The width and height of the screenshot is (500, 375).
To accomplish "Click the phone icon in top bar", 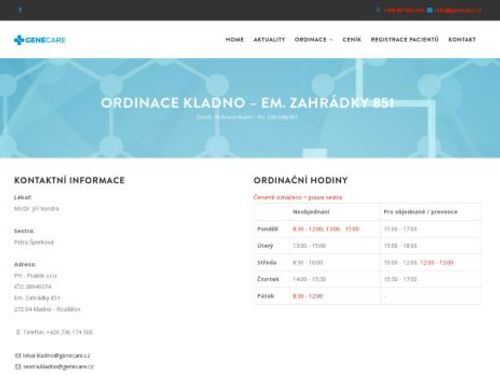I will pyautogui.click(x=378, y=10).
